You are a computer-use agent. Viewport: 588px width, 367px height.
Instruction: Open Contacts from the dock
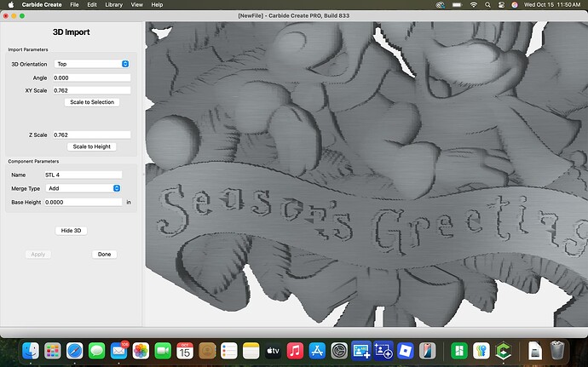tap(207, 352)
